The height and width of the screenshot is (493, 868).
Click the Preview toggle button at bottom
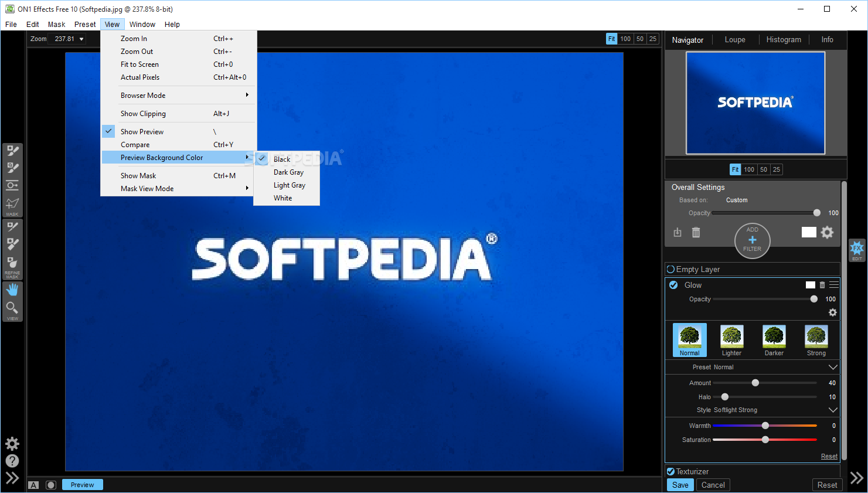tap(83, 485)
